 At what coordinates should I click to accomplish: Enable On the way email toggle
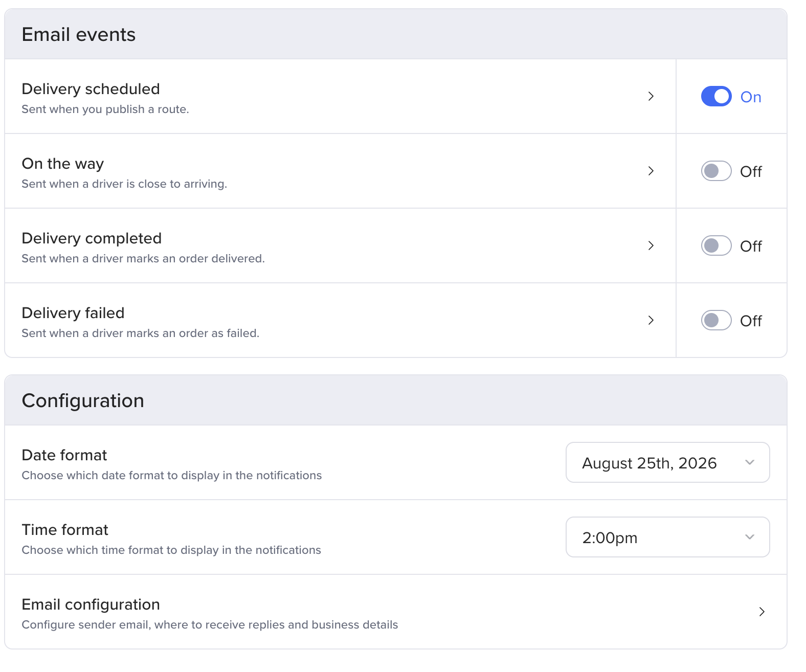click(716, 171)
